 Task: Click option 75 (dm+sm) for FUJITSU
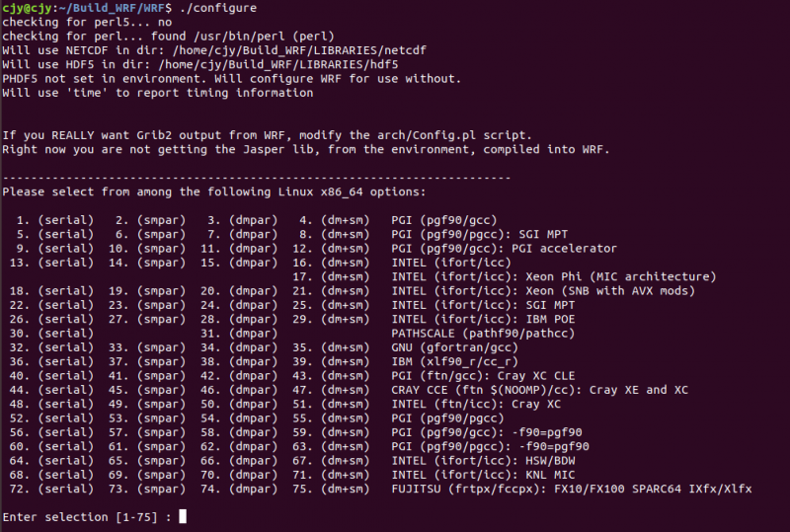341,490
